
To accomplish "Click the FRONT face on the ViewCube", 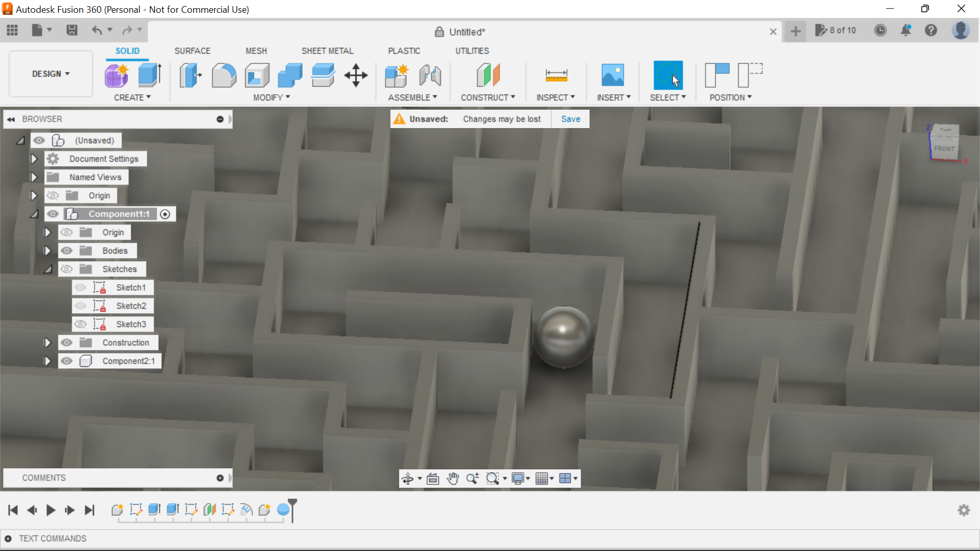I will click(x=944, y=148).
